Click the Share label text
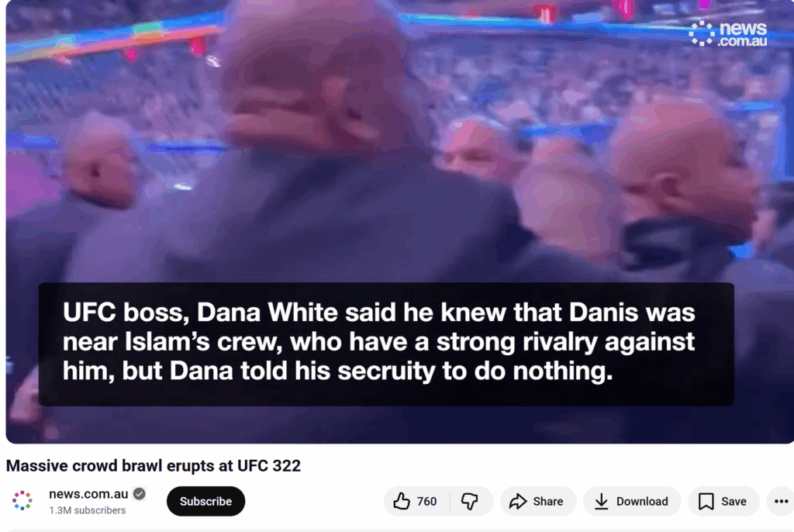The width and height of the screenshot is (794, 532). coord(548,501)
